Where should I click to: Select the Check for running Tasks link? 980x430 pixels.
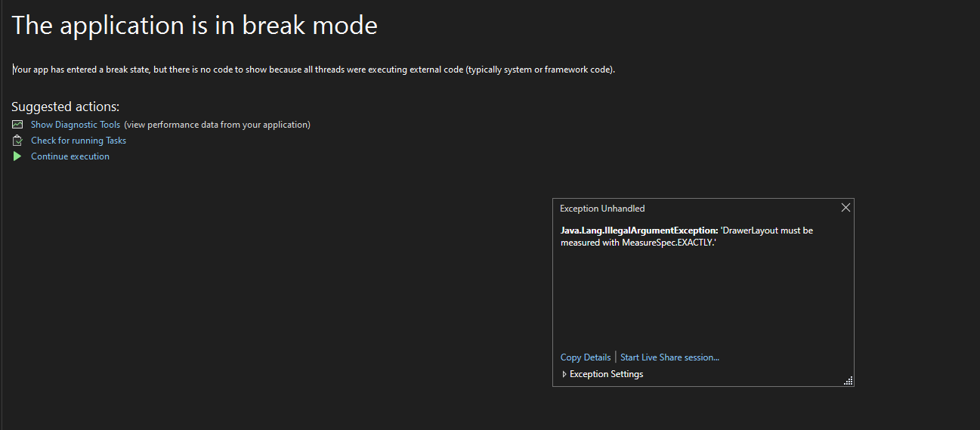click(79, 141)
